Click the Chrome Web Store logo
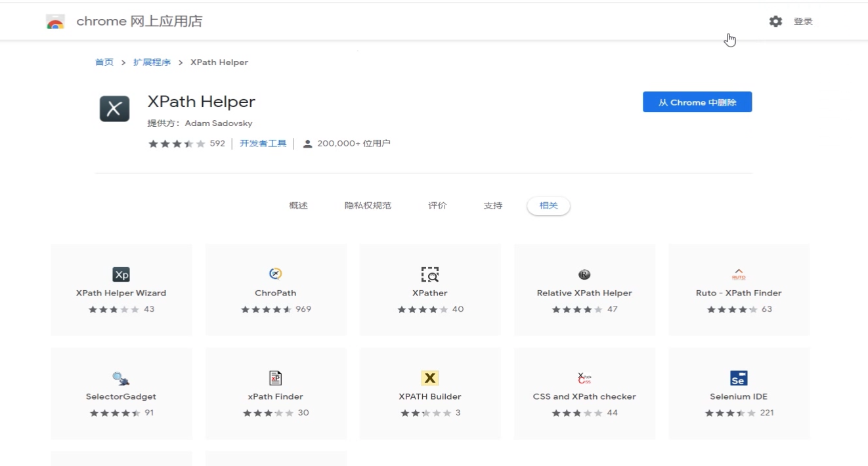This screenshot has width=868, height=466. [x=56, y=20]
